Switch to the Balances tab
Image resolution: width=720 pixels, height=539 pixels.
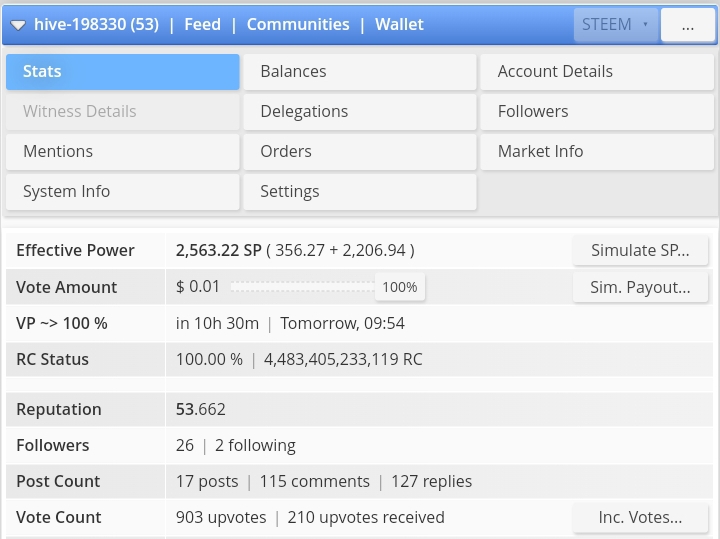360,72
